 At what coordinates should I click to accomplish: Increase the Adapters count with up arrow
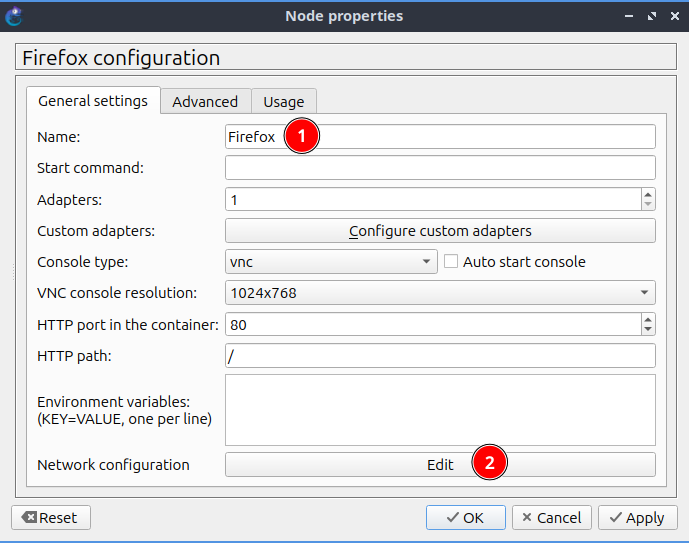[x=648, y=194]
